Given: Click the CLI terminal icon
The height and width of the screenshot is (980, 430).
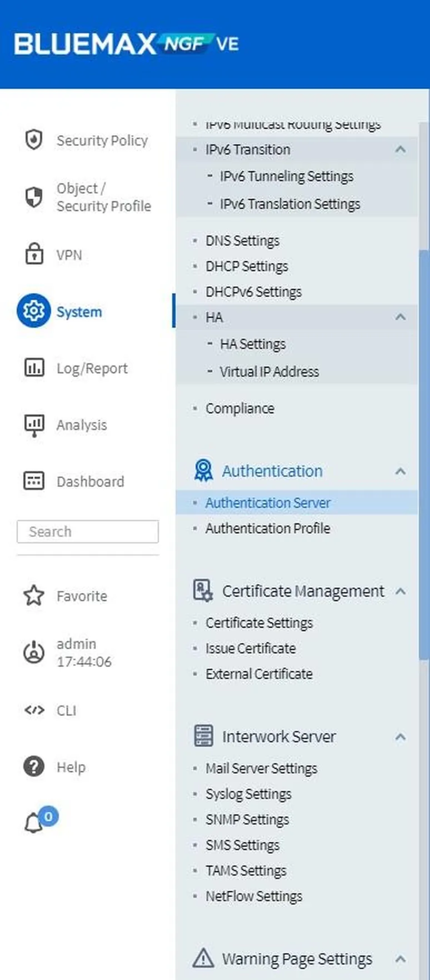Looking at the screenshot, I should tap(34, 710).
